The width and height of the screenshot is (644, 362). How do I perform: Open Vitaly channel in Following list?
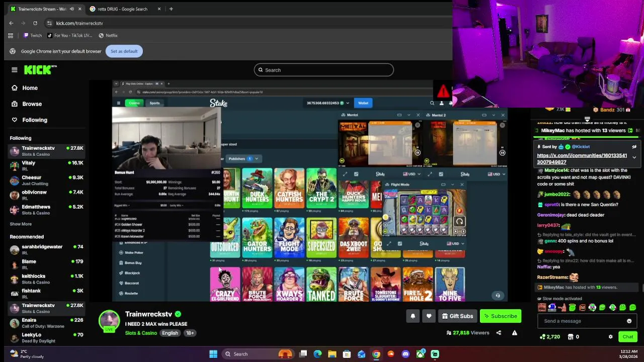46,166
